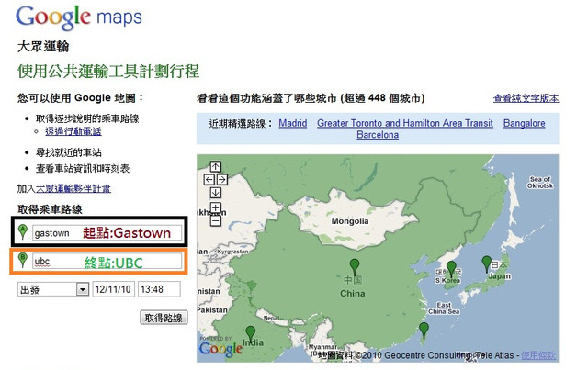The image size is (588, 370).
Task: Click the start field containing gastown
Action: click(x=107, y=233)
